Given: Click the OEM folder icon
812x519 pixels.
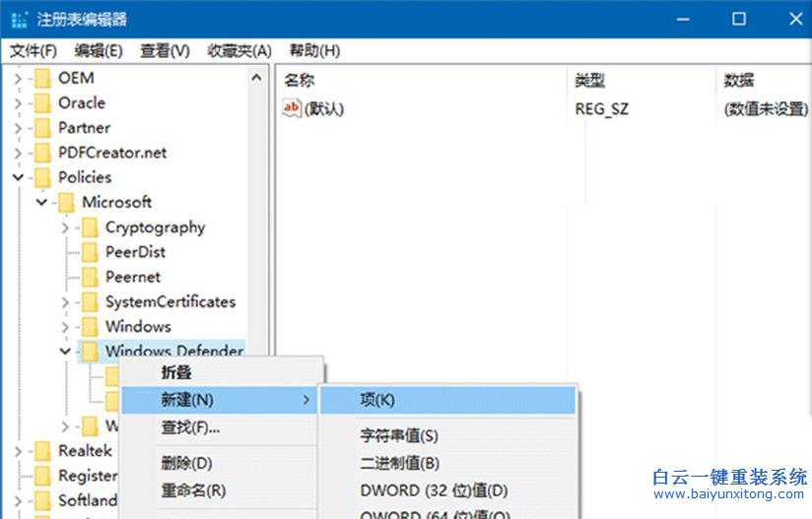Looking at the screenshot, I should click(42, 78).
